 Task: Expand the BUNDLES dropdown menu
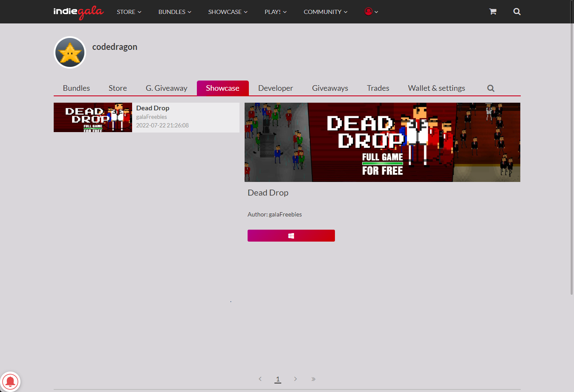[x=175, y=12]
